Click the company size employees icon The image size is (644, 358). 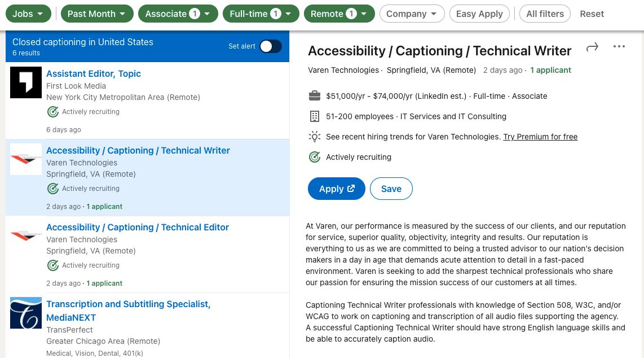[315, 116]
